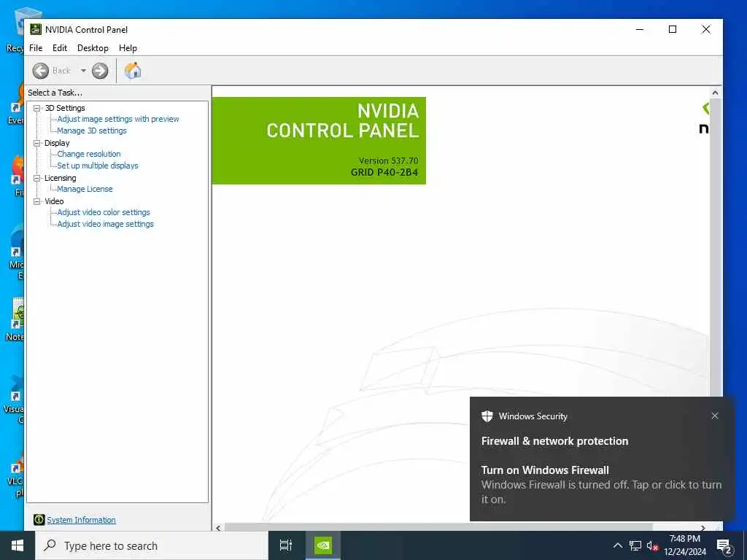Open Task View on the taskbar

click(x=286, y=545)
